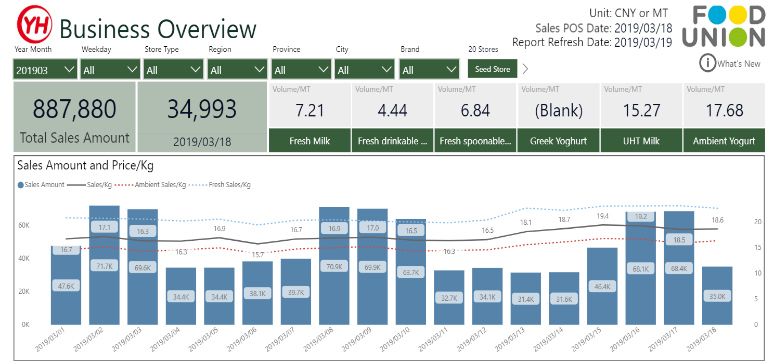Select the 2019/03/02 bar labeled 71.7K
The height and width of the screenshot is (364, 774).
(x=104, y=265)
